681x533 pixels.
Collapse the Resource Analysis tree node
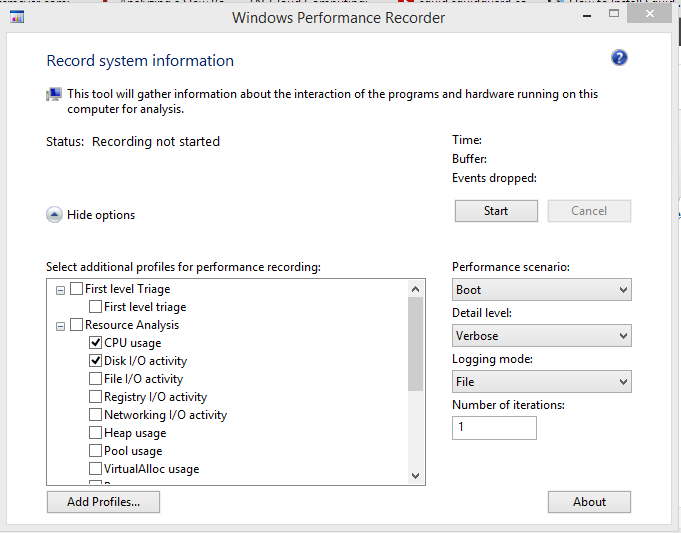[60, 326]
